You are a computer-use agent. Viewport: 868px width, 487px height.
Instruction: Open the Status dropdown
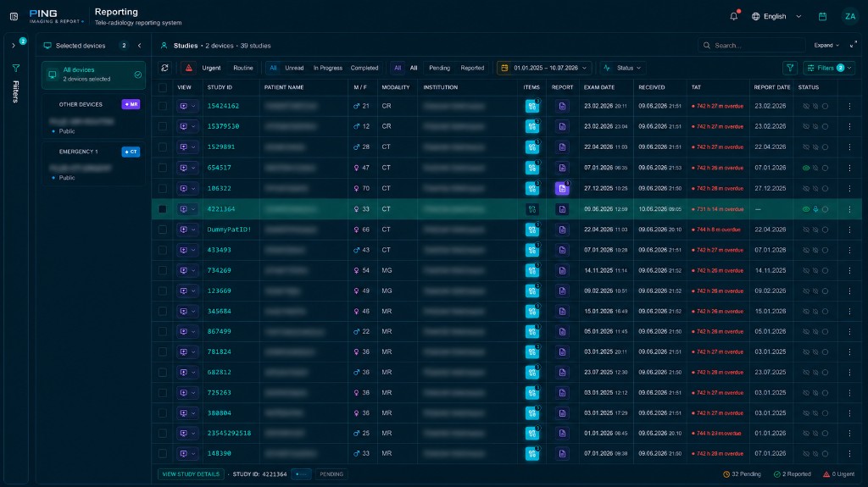(x=623, y=68)
